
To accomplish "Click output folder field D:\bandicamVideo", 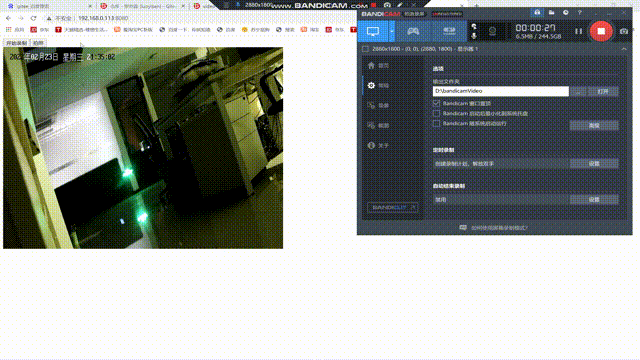I will click(500, 91).
